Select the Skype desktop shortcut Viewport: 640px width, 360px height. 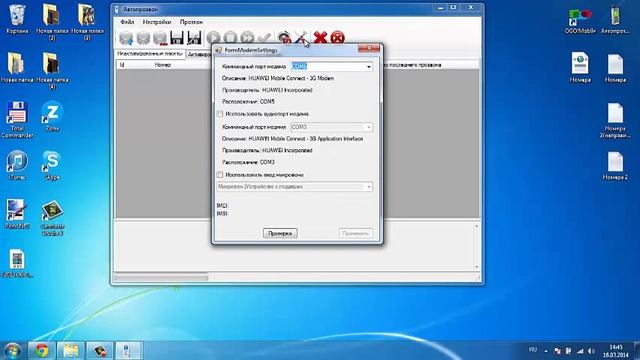point(52,165)
